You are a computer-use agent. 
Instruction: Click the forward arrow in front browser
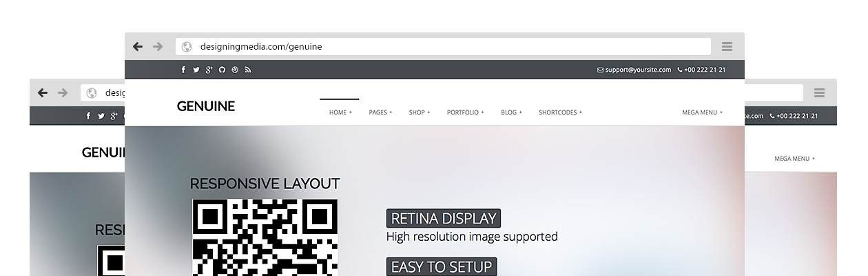point(158,46)
